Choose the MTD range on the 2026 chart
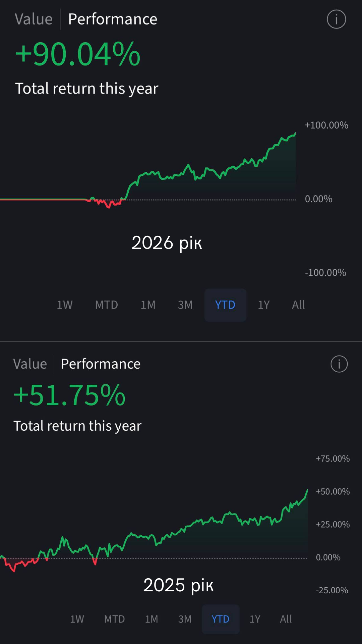Screen dimensions: 362x644 click(107, 305)
